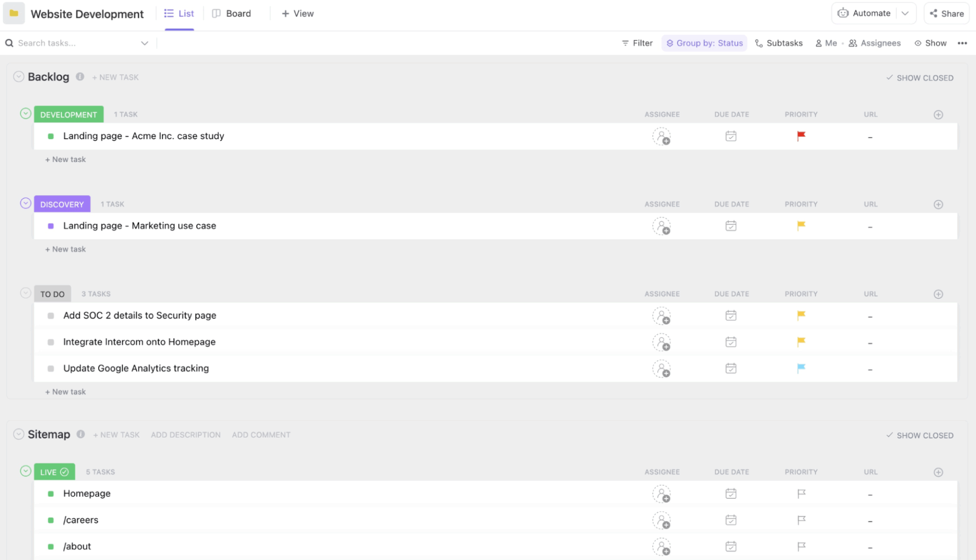This screenshot has width=976, height=560.
Task: Click the Website Development folder icon
Action: click(x=14, y=14)
